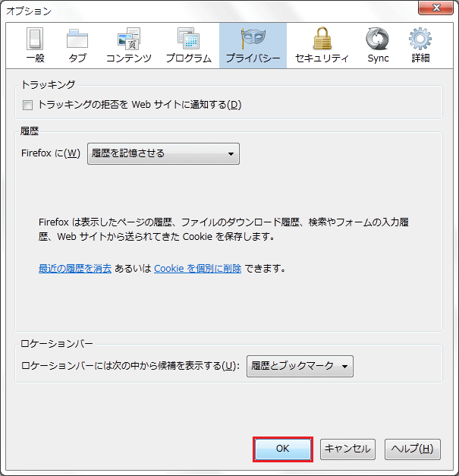Open the セキュリティ padlock panel
Viewport: 459px width, 476px height.
tap(322, 46)
